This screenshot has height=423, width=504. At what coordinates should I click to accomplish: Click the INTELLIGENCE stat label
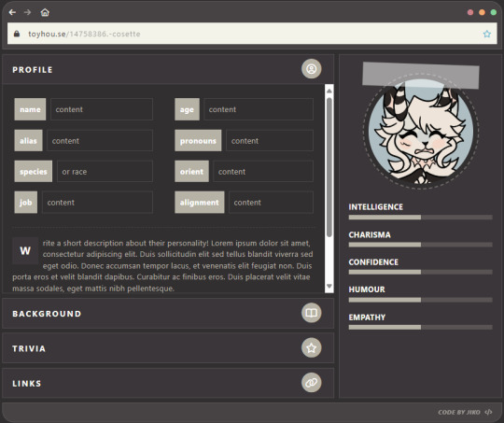376,207
